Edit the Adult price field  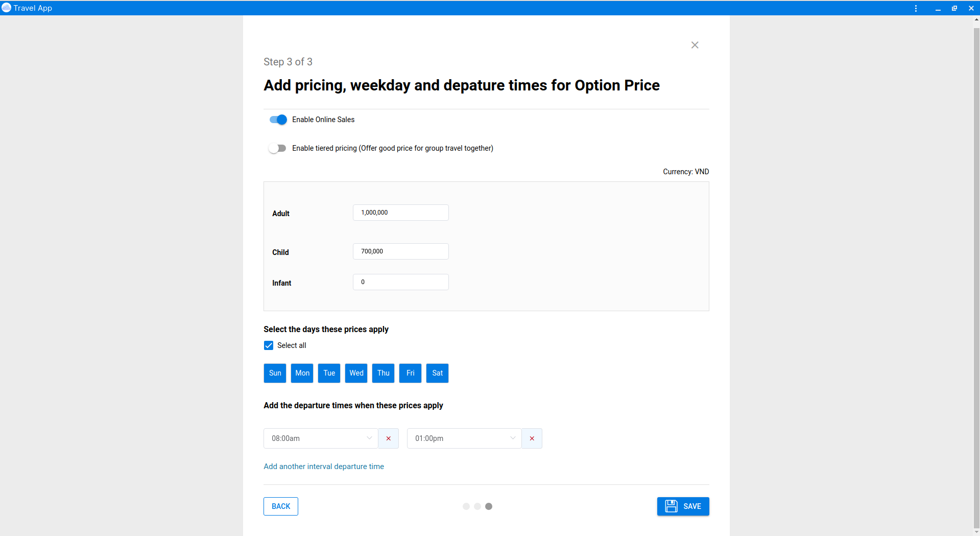point(400,213)
